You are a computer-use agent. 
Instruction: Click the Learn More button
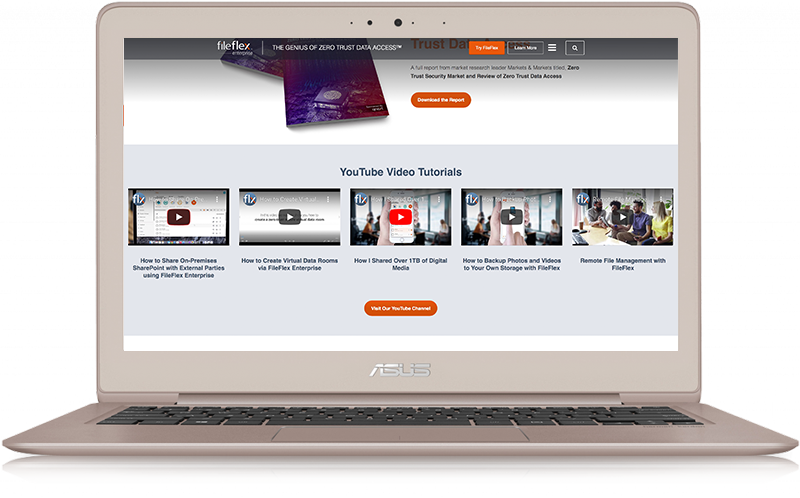[526, 47]
